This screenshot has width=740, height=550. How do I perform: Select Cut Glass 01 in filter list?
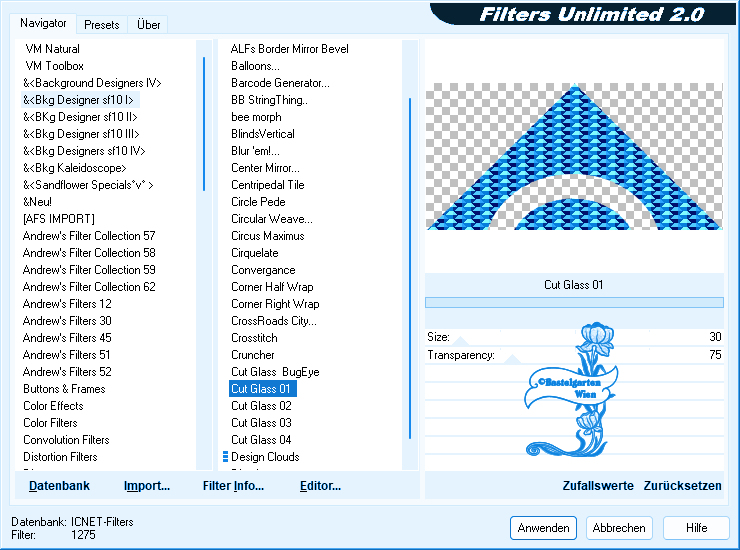(x=262, y=389)
